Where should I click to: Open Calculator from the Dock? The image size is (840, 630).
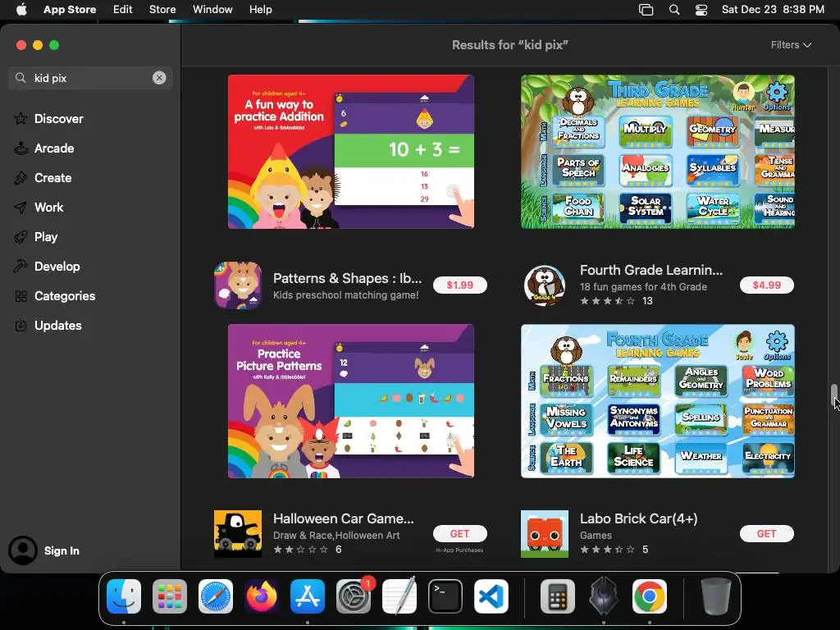[557, 596]
